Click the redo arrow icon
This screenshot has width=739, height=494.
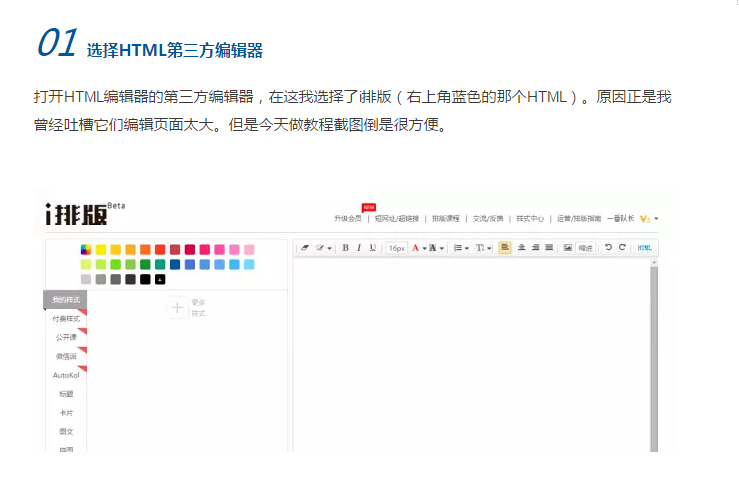click(622, 248)
